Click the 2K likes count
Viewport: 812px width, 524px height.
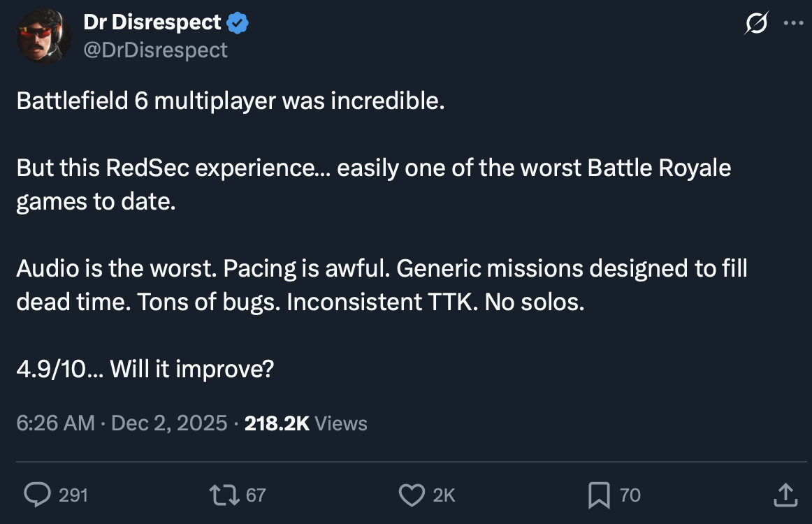pos(444,495)
